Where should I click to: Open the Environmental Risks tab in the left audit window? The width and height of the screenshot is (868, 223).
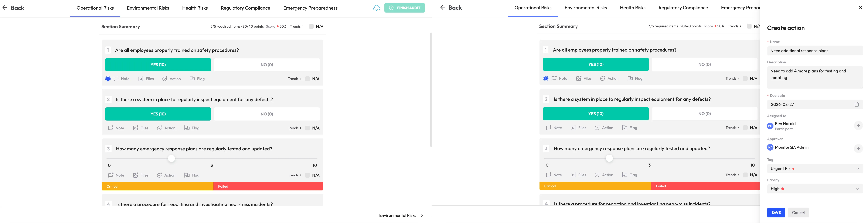point(148,8)
